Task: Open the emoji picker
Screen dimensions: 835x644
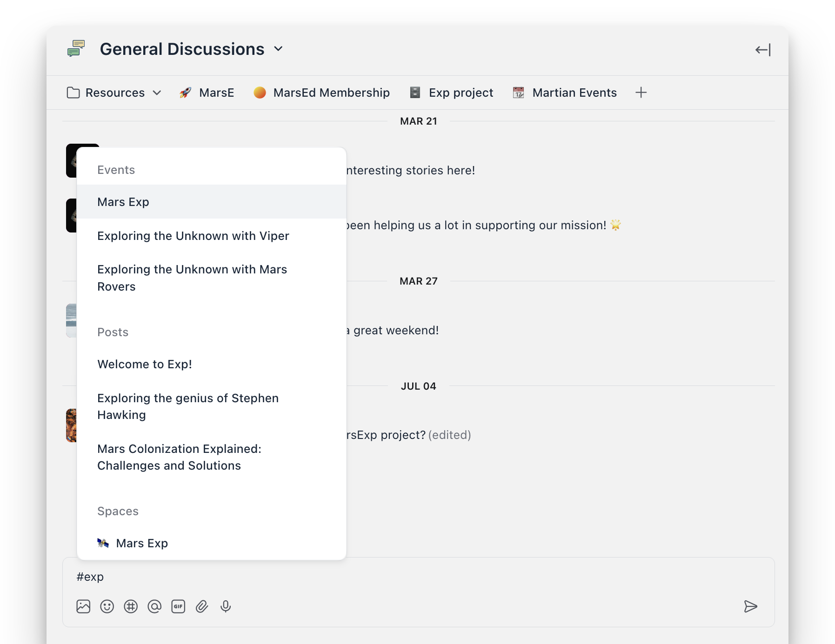Action: (x=107, y=606)
